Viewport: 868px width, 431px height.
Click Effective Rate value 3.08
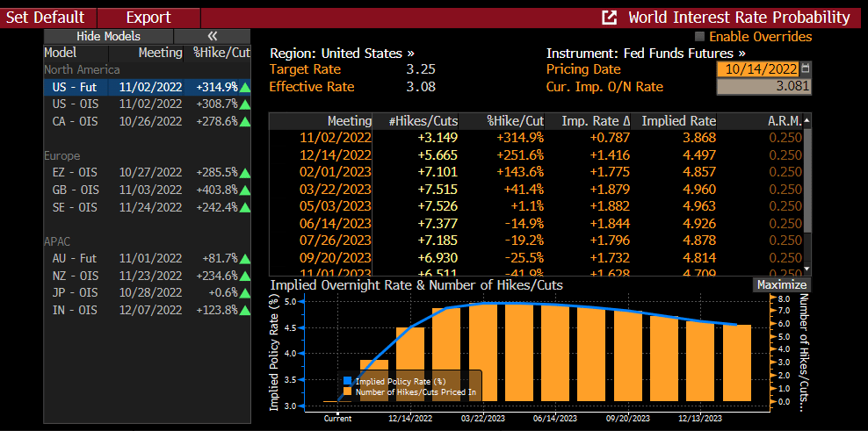[x=421, y=87]
